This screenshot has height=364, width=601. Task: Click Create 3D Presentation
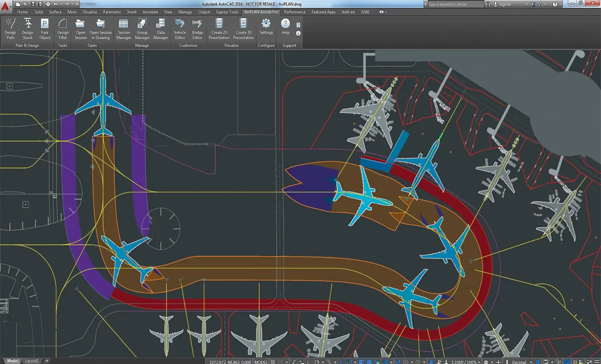point(243,28)
